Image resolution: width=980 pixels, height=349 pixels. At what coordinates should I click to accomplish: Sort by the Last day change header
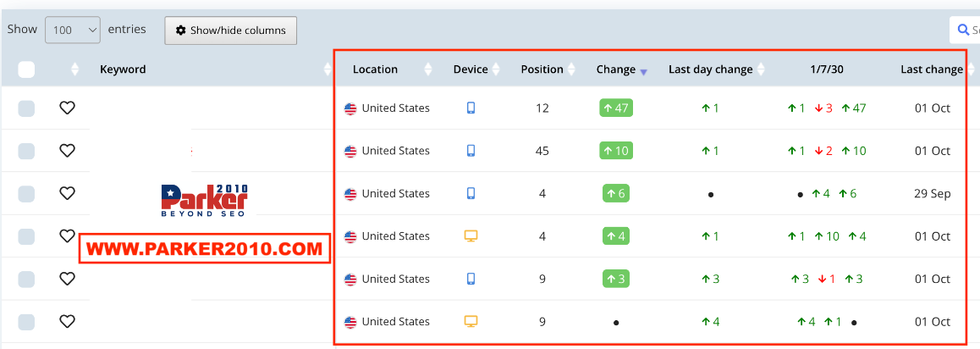point(710,69)
